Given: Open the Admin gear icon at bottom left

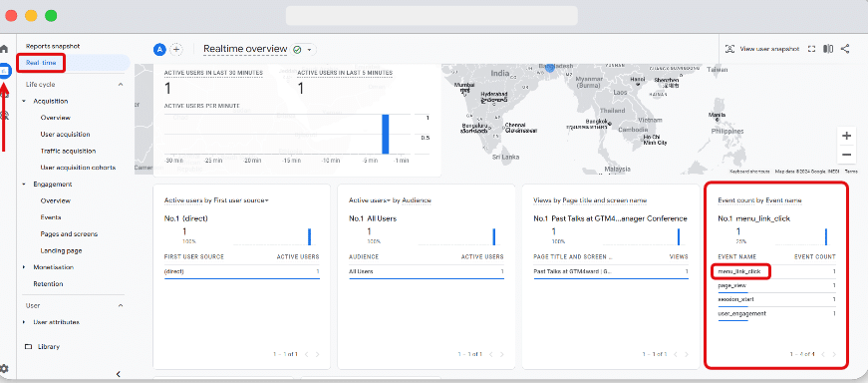Looking at the screenshot, I should pos(4,369).
